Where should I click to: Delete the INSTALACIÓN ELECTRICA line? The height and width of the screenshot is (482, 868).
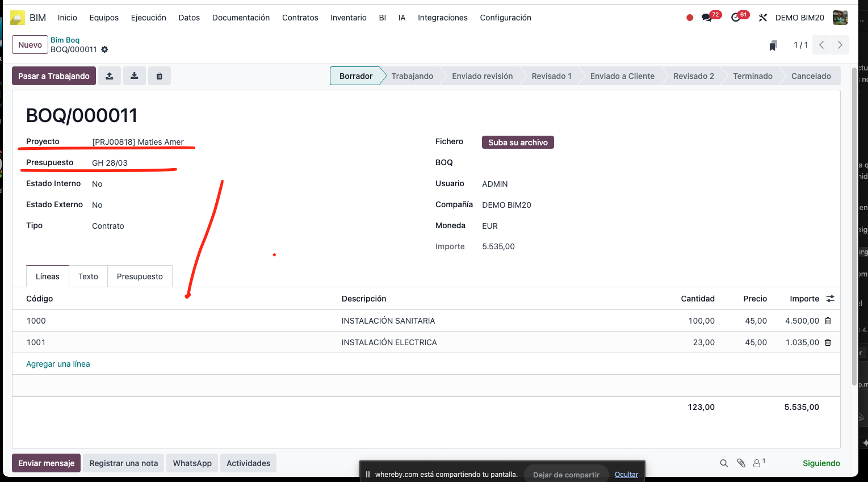pos(828,342)
